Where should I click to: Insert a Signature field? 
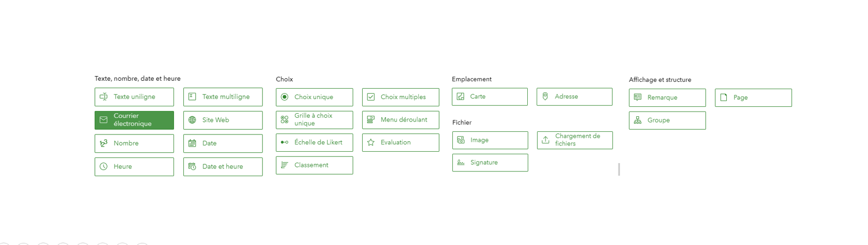tap(490, 163)
